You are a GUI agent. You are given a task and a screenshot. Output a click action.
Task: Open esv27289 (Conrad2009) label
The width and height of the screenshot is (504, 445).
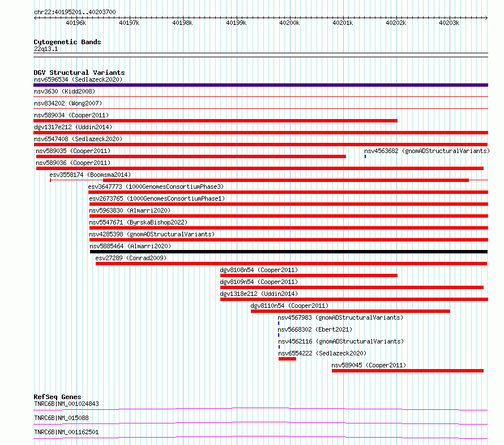coord(131,258)
